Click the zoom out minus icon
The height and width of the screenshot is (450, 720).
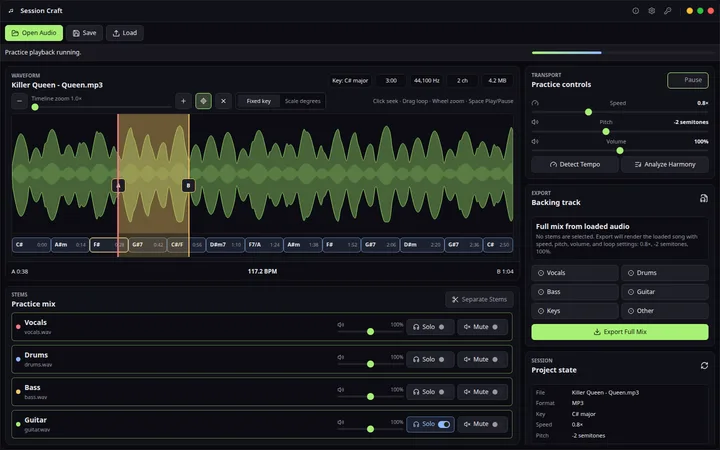(x=19, y=101)
